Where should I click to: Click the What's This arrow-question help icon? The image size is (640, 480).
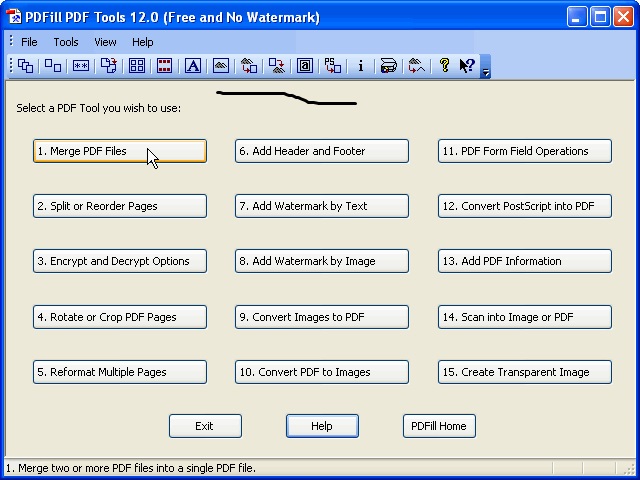tap(467, 65)
